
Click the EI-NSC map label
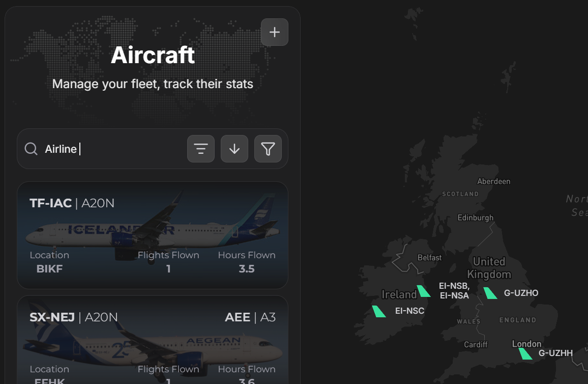409,311
